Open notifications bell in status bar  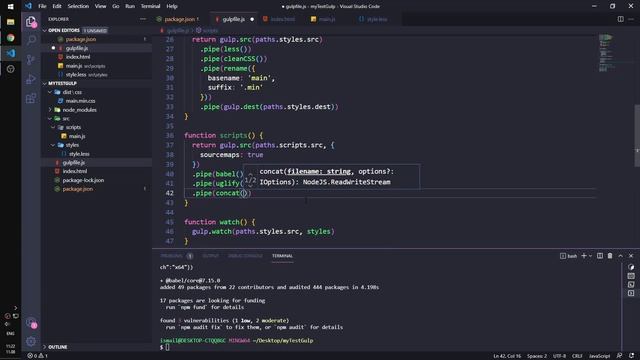[631, 356]
